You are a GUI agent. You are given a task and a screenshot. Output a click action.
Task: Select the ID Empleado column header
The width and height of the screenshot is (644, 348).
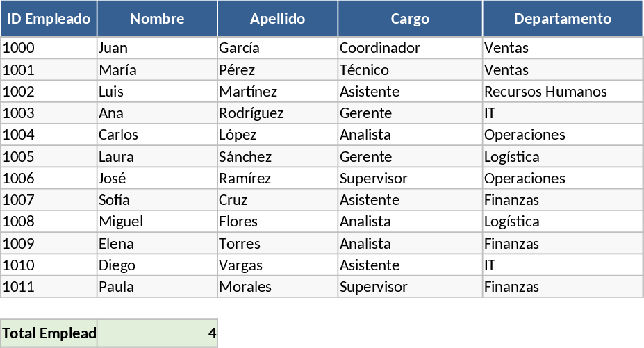pyautogui.click(x=49, y=19)
